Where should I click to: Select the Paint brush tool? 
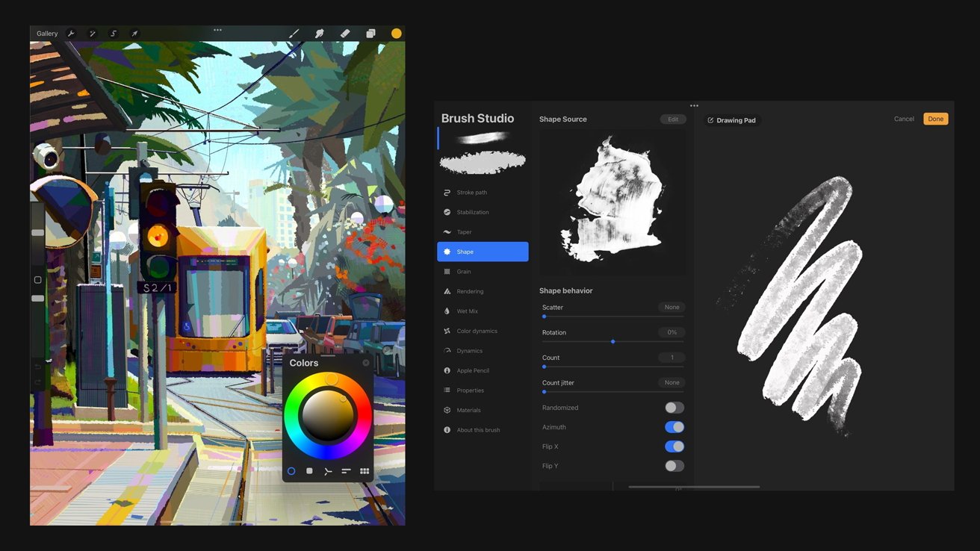tap(294, 34)
